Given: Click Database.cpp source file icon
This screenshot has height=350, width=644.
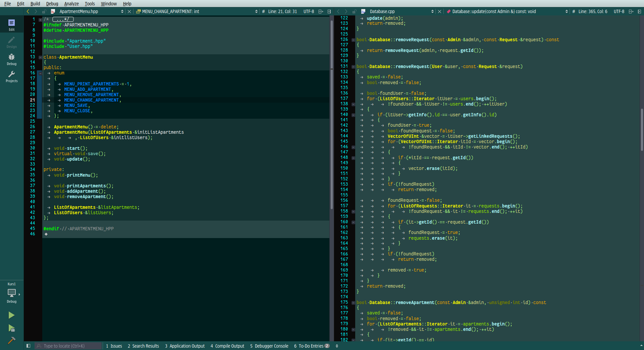Looking at the screenshot, I should [x=363, y=11].
